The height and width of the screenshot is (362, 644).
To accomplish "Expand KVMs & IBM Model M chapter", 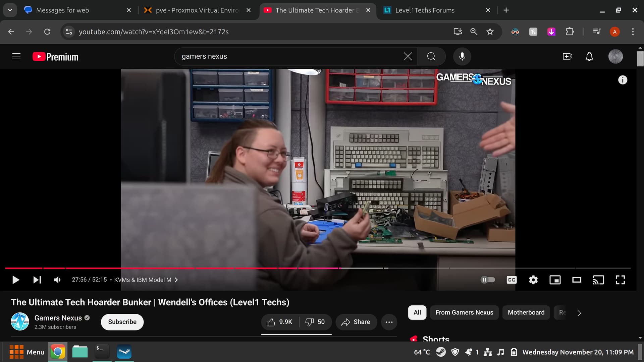I will [146, 280].
